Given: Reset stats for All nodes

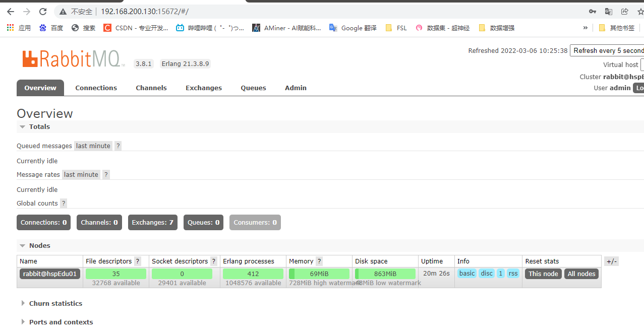Looking at the screenshot, I should coord(581,274).
